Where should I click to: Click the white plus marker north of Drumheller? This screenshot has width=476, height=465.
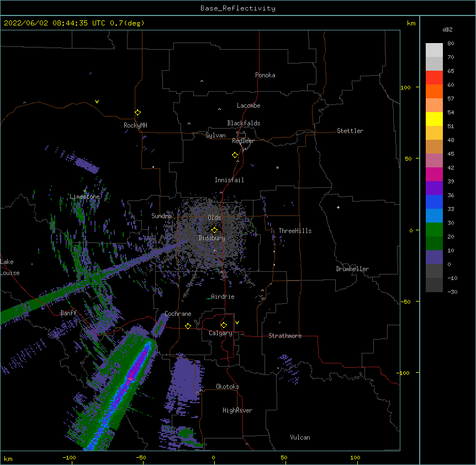point(338,207)
